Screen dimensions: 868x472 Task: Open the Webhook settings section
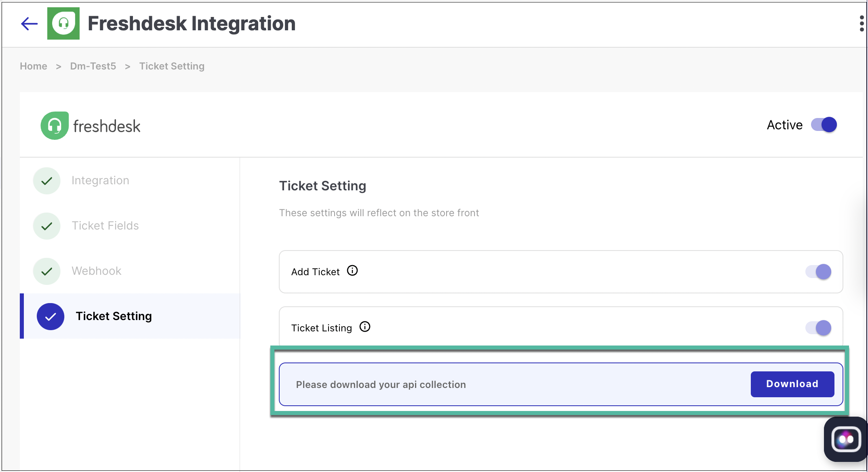[x=96, y=271]
